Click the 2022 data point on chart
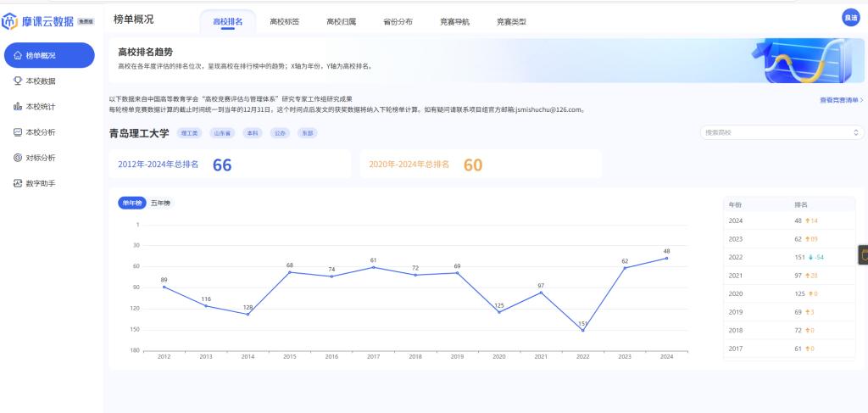868x413 pixels. pos(582,330)
